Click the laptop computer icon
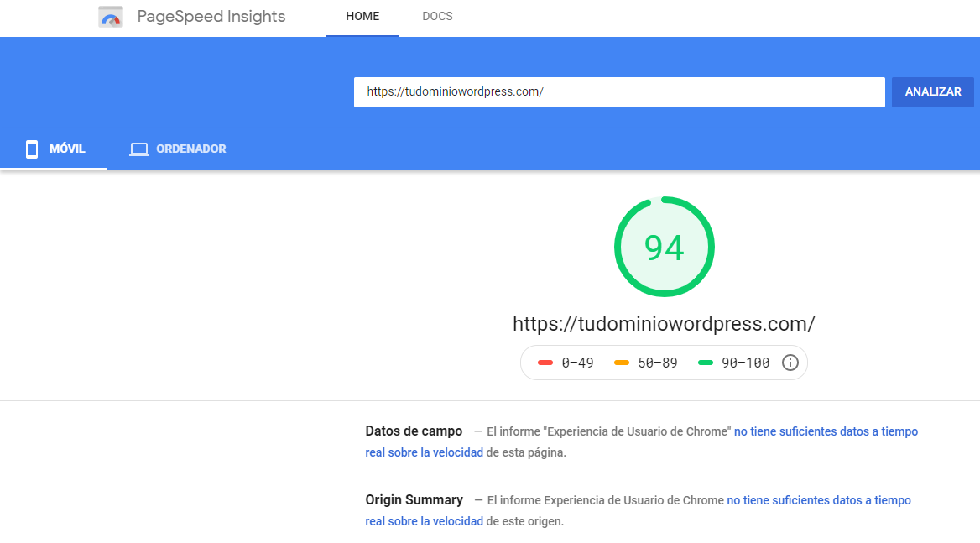The image size is (980, 543). pyautogui.click(x=139, y=149)
